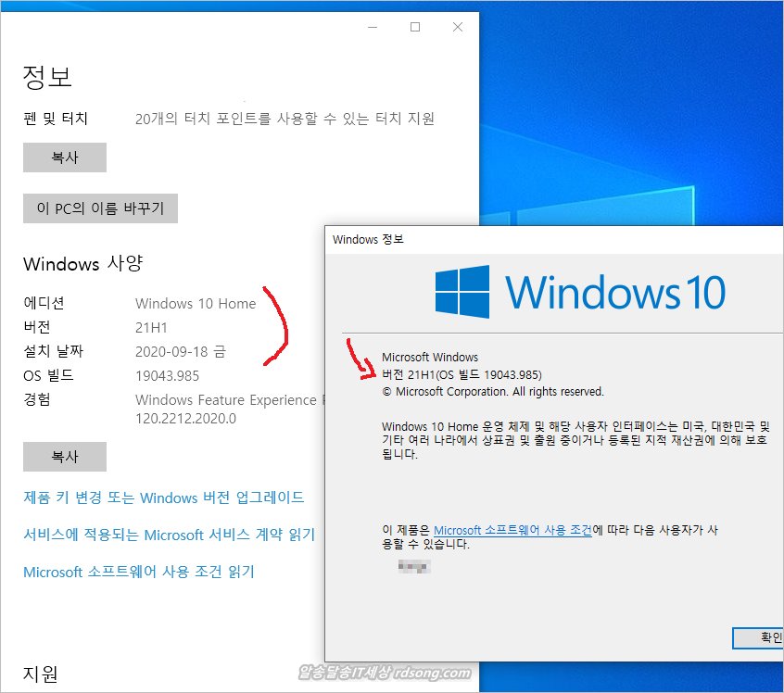Close the Settings 정보 window
The width and height of the screenshot is (784, 693).
pyautogui.click(x=458, y=27)
